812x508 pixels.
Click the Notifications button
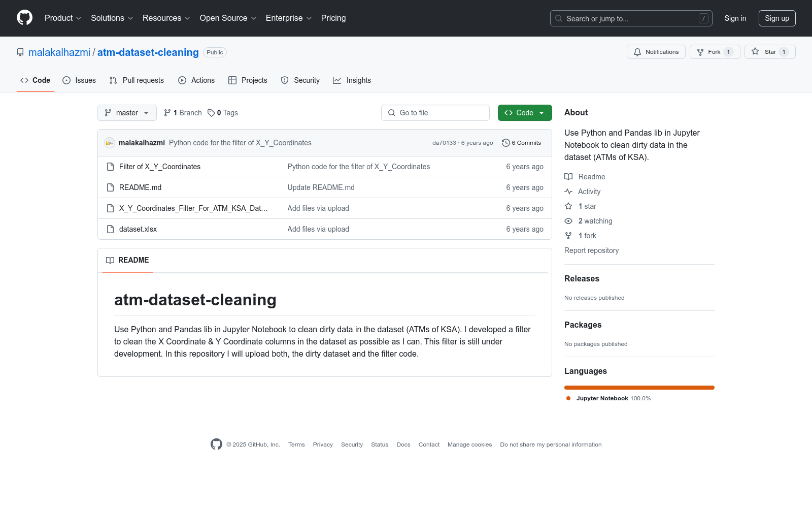coord(656,52)
